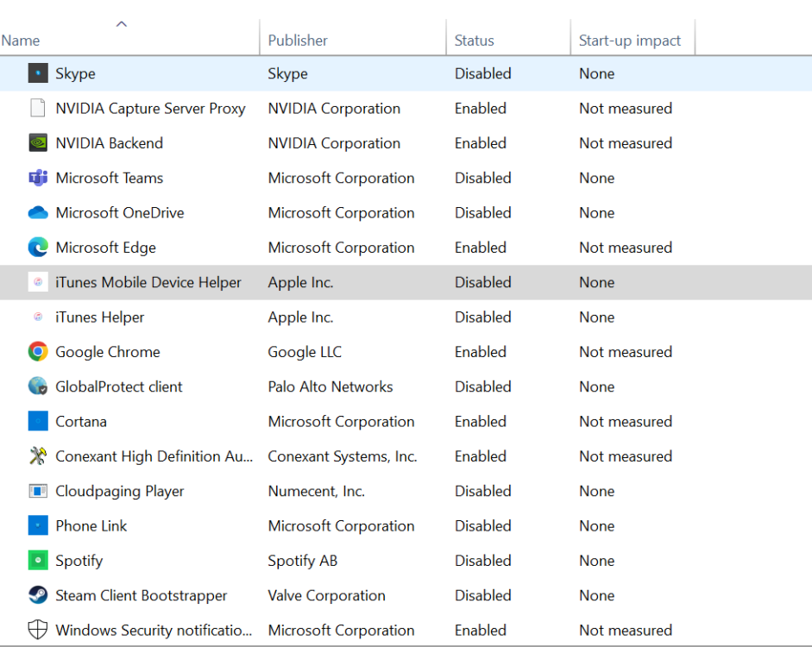The image size is (812, 647).
Task: Click the Phone Link icon
Action: tap(38, 525)
